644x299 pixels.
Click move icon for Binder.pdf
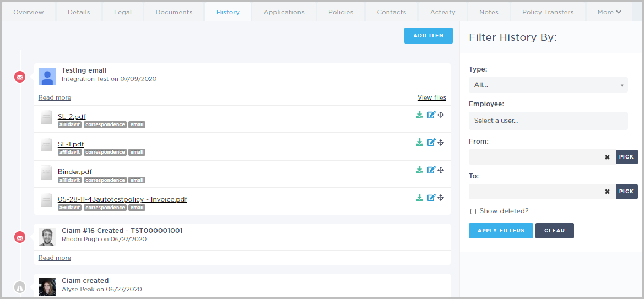point(441,170)
